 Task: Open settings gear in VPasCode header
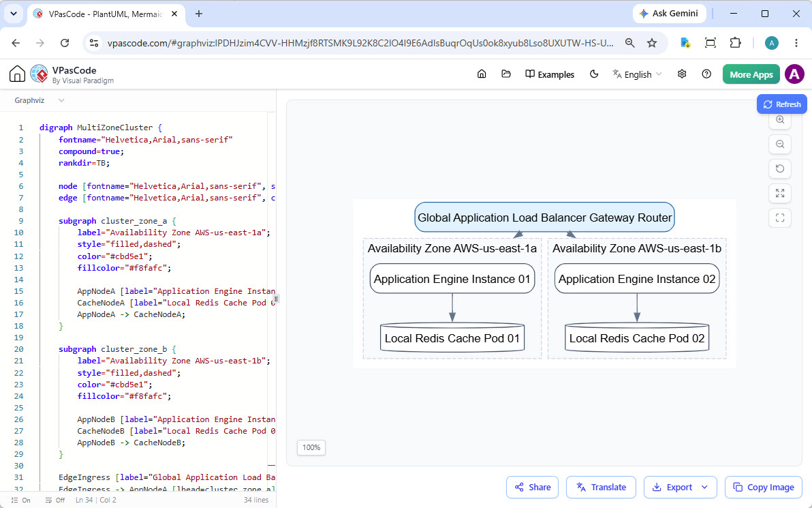682,74
